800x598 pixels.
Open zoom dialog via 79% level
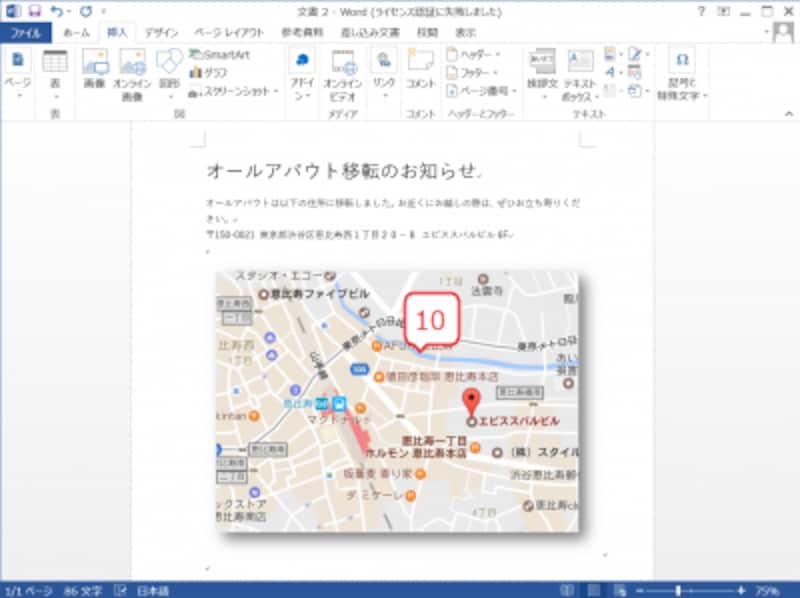coord(767,590)
